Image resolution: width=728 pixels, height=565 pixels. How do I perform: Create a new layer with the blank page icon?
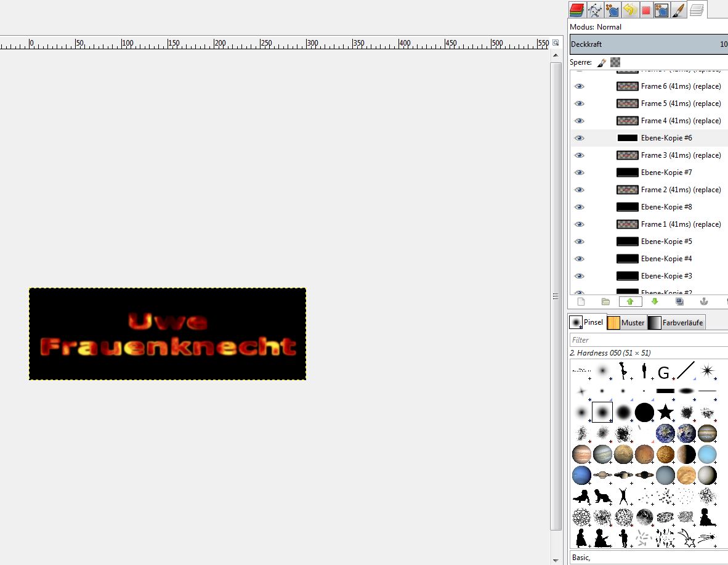tap(580, 301)
